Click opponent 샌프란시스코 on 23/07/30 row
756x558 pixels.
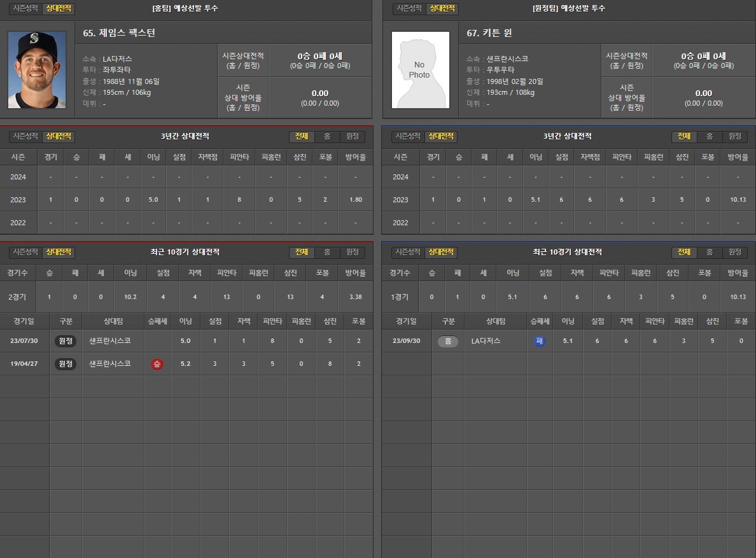(110, 340)
